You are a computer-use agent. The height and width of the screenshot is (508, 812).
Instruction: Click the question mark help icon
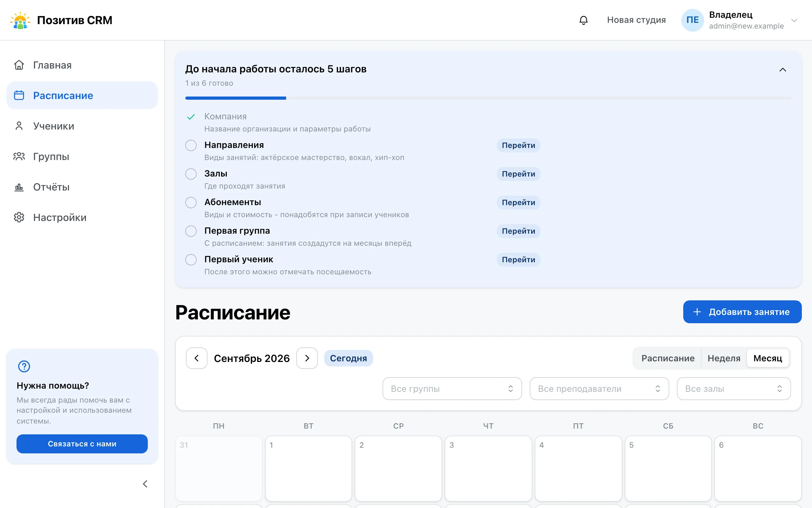click(24, 366)
